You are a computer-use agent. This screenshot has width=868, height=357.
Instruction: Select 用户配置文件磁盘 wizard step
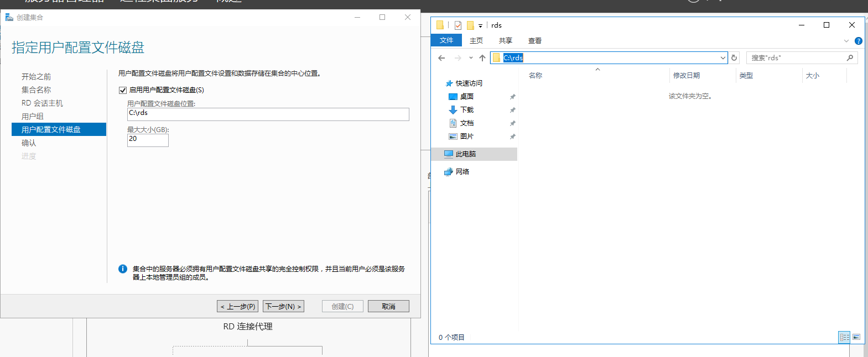59,129
